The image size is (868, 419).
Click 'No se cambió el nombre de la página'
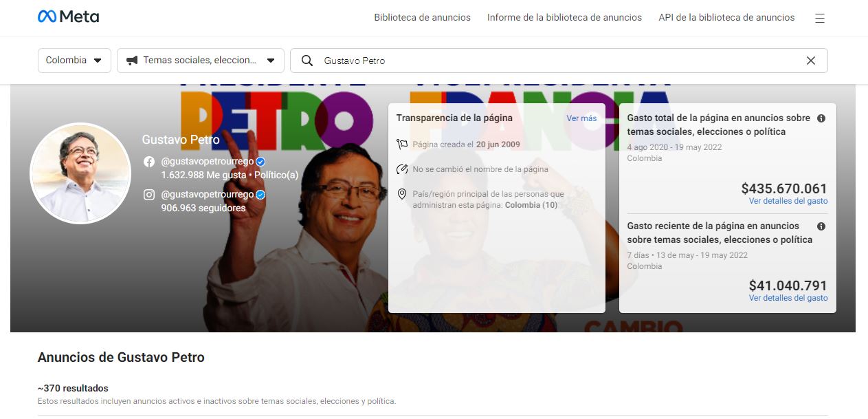[x=480, y=169]
